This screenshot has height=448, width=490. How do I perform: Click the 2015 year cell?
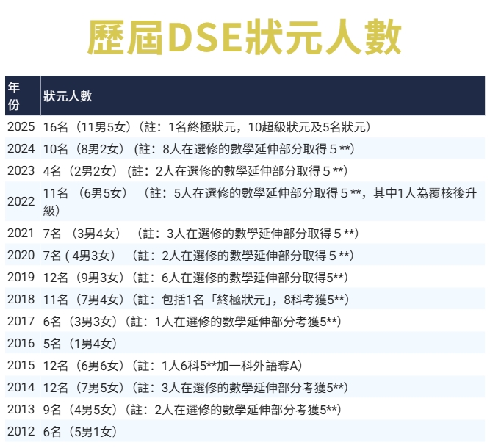(x=23, y=365)
